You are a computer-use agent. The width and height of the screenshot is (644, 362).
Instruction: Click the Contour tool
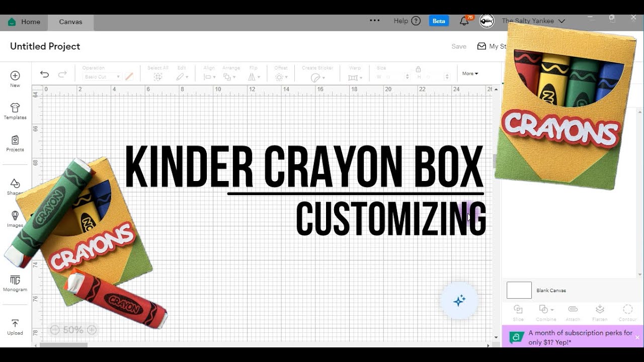tap(627, 313)
